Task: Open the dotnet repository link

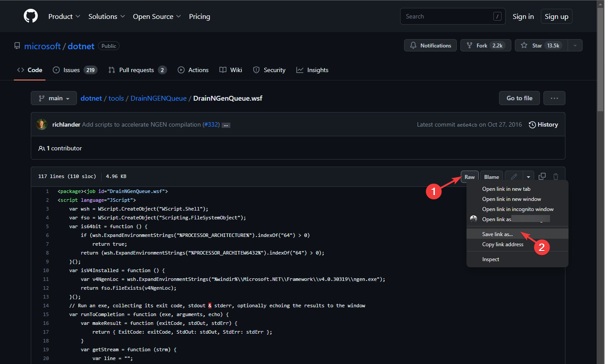Action: 81,46
